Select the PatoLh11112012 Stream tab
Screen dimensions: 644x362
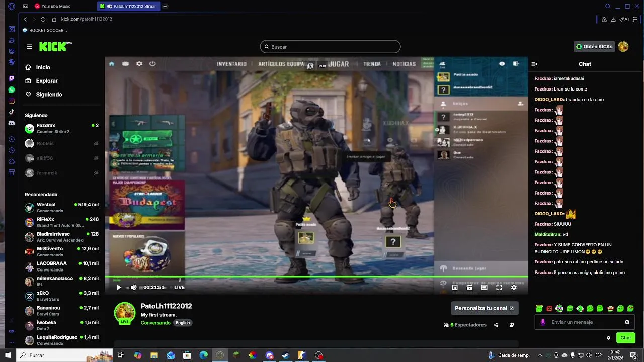tap(130, 6)
